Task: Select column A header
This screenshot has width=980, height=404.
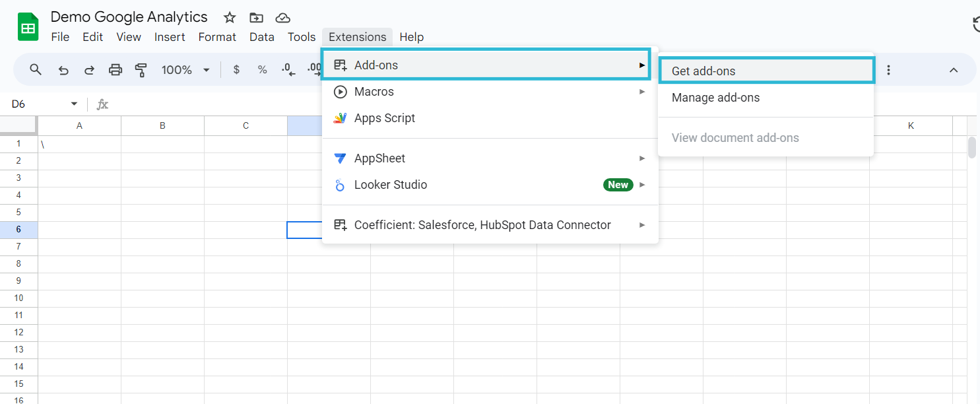Action: (79, 125)
